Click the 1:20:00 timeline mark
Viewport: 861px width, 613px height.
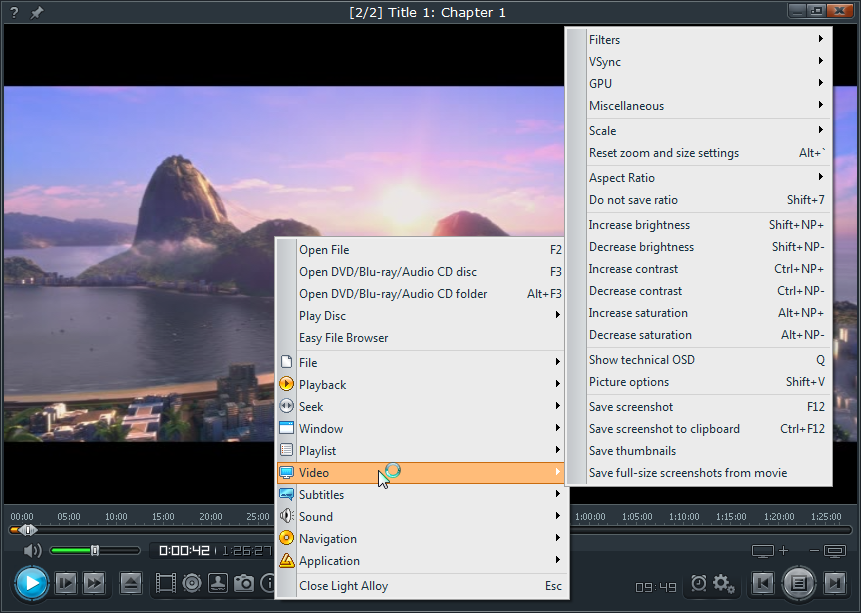[x=779, y=516]
